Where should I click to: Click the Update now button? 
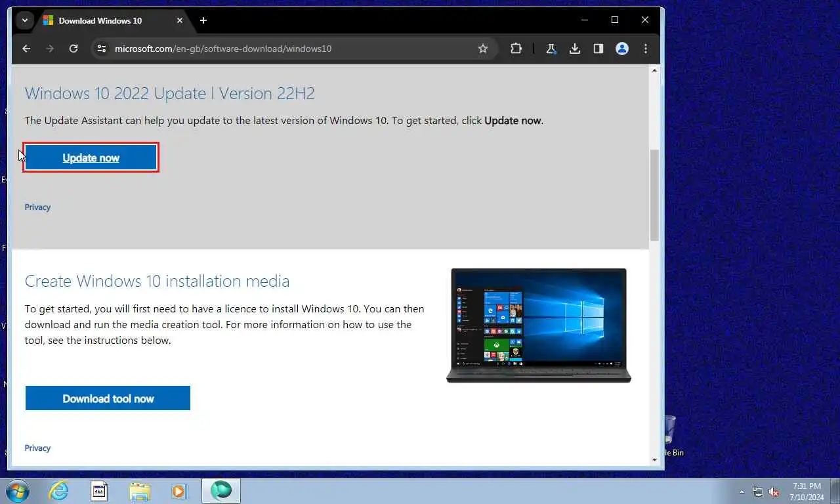click(91, 157)
